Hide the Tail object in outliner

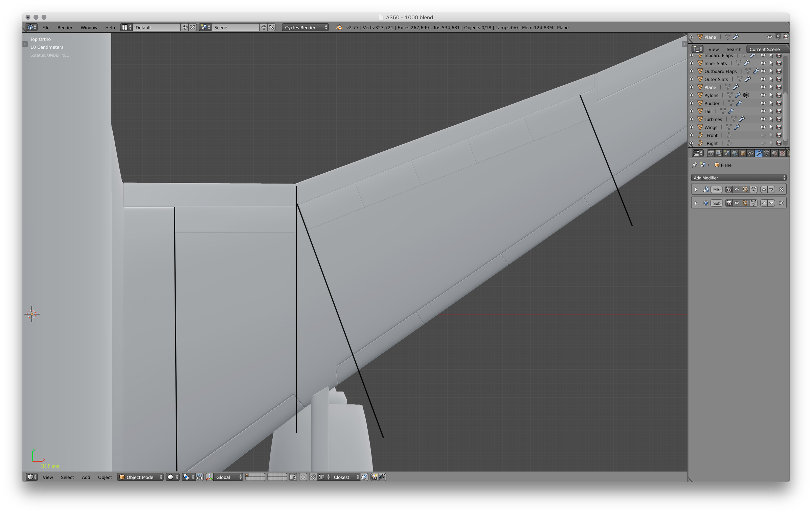[x=763, y=111]
